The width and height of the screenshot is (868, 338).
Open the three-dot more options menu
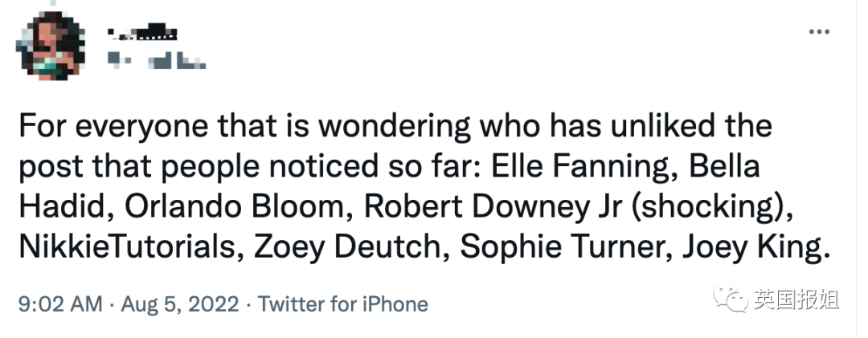tap(818, 32)
